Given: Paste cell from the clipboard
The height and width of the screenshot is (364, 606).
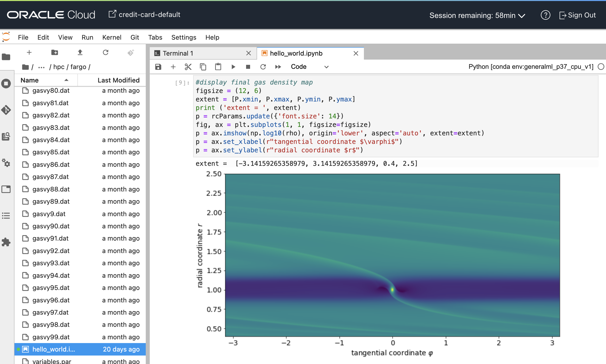Looking at the screenshot, I should pyautogui.click(x=218, y=67).
